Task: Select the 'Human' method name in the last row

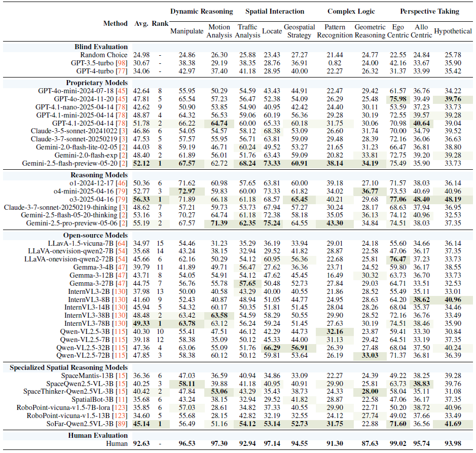Action: (x=117, y=444)
